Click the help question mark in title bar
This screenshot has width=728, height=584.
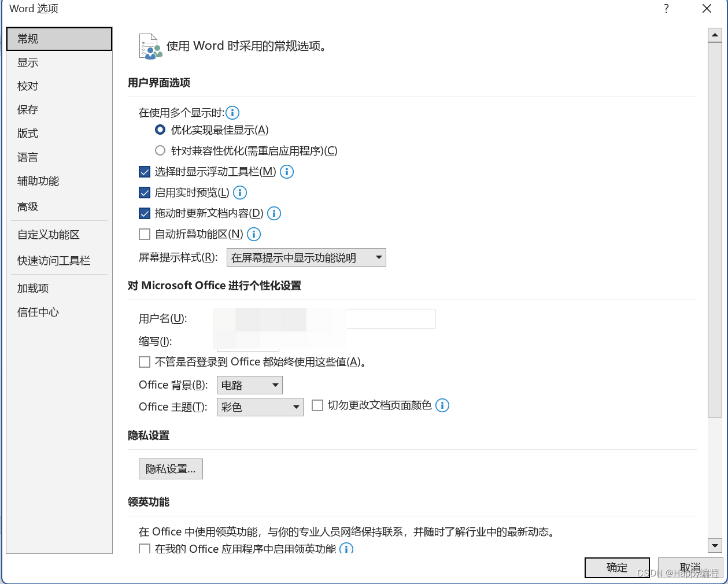point(666,9)
